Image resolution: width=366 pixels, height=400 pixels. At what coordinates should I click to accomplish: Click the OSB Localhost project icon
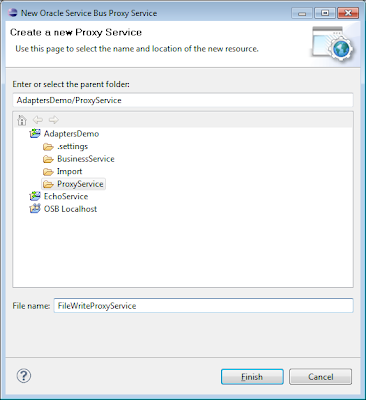click(x=35, y=209)
